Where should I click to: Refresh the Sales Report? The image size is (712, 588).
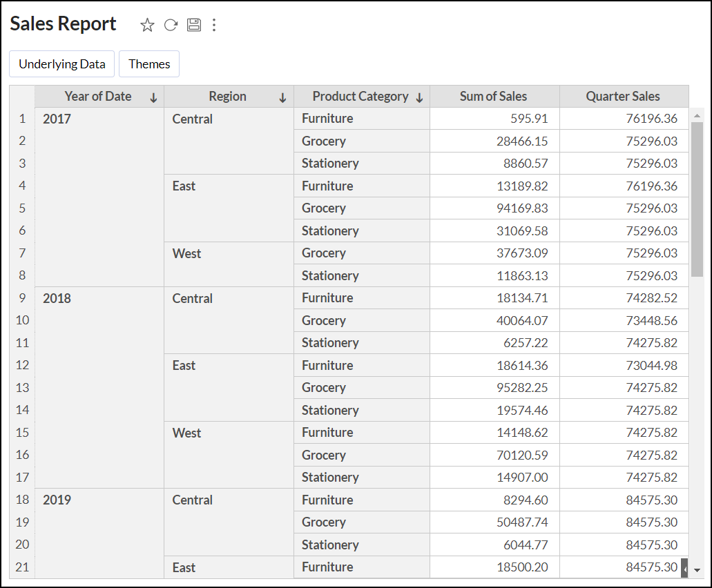click(171, 25)
